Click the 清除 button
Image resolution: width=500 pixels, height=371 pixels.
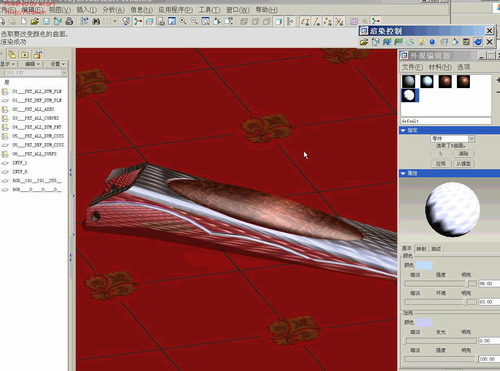click(464, 154)
